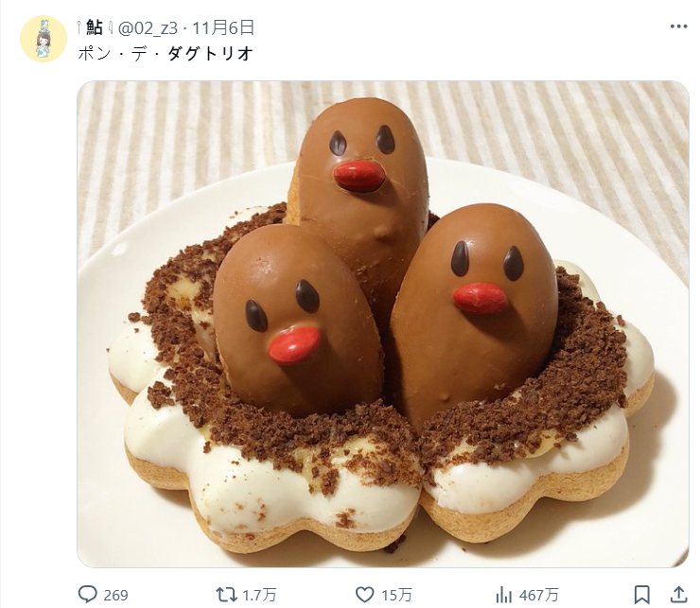This screenshot has width=700, height=608.
Task: Open the view analytics bar-chart icon
Action: pos(504,594)
